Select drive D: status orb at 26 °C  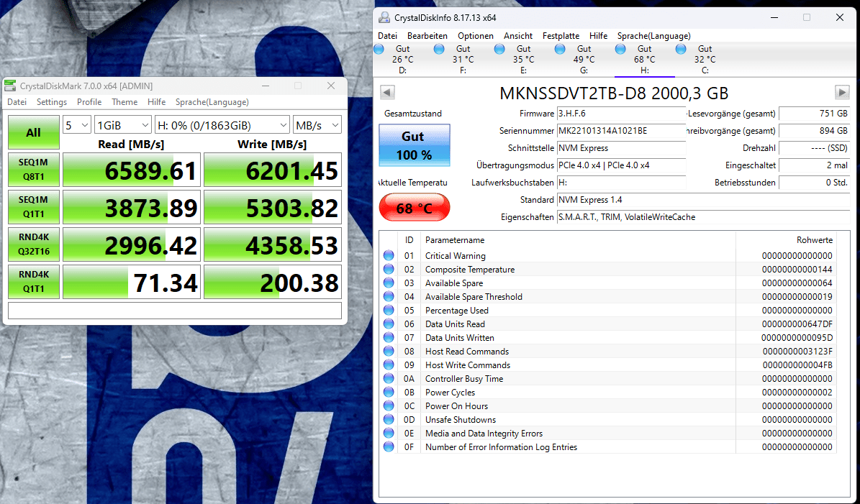(379, 50)
